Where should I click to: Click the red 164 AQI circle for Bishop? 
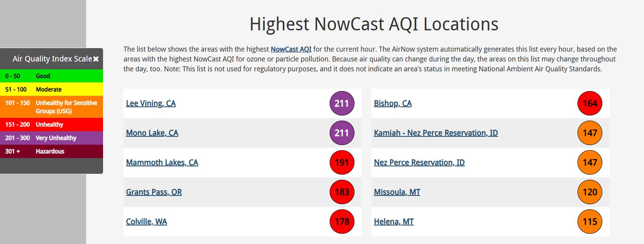(590, 103)
